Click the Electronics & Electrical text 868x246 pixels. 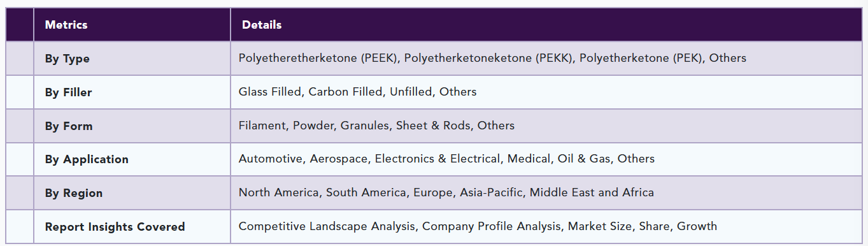point(438,159)
